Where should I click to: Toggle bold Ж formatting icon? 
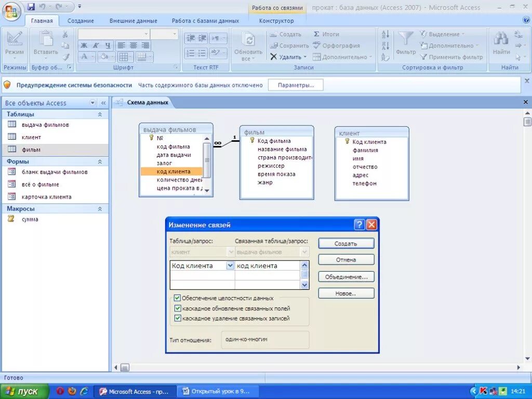click(x=84, y=45)
